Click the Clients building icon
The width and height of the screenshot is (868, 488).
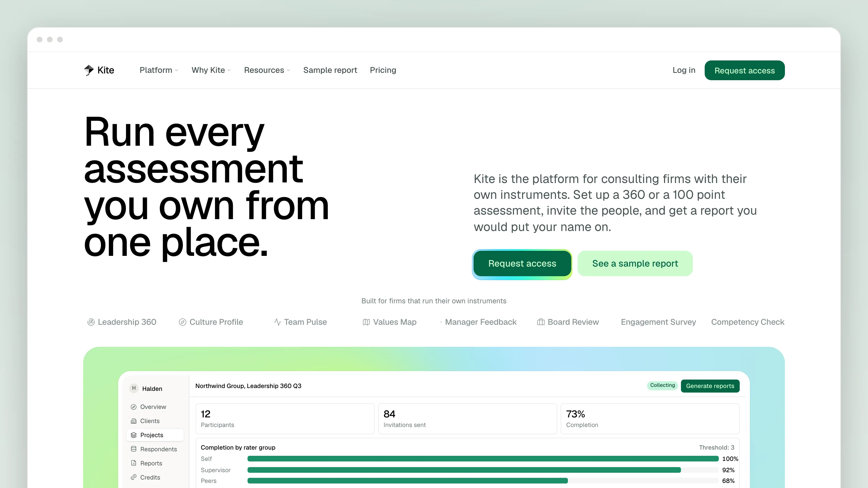tap(134, 421)
